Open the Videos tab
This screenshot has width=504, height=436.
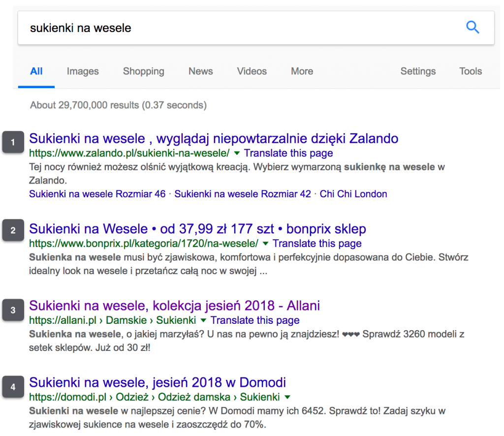tap(252, 71)
